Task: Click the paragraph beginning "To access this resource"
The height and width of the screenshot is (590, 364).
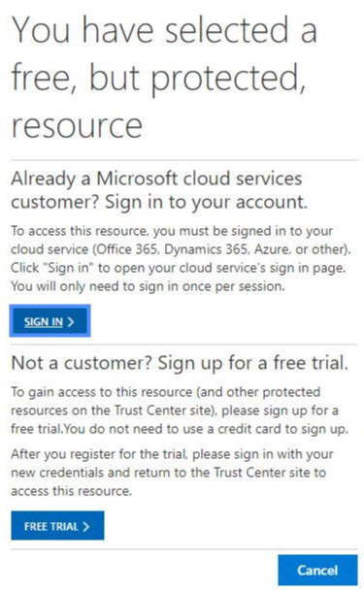Action: [181, 258]
